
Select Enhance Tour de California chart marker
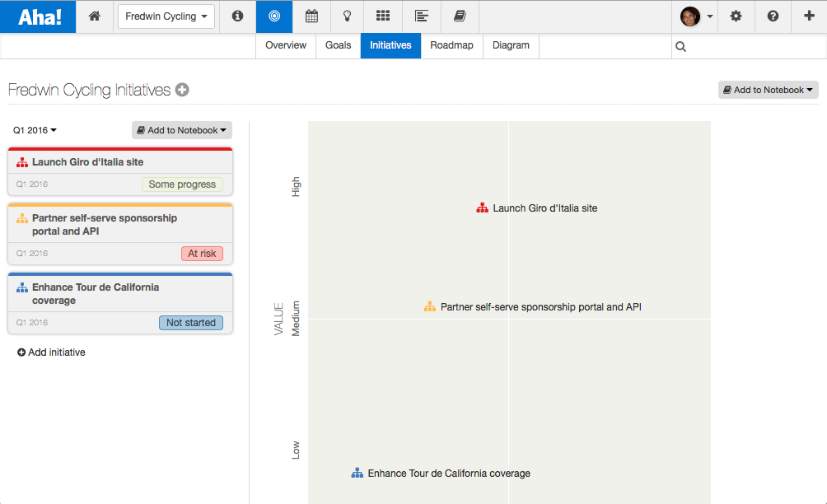pyautogui.click(x=441, y=474)
